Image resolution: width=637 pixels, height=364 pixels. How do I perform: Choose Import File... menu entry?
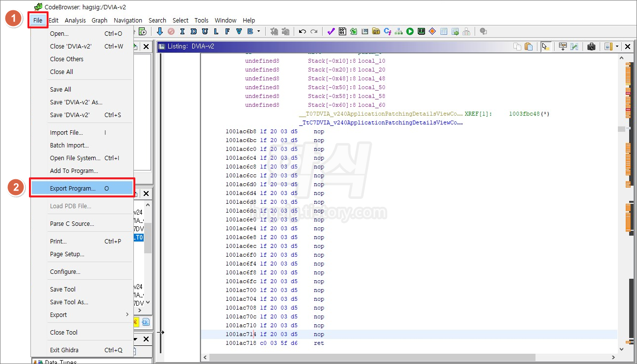pos(82,133)
